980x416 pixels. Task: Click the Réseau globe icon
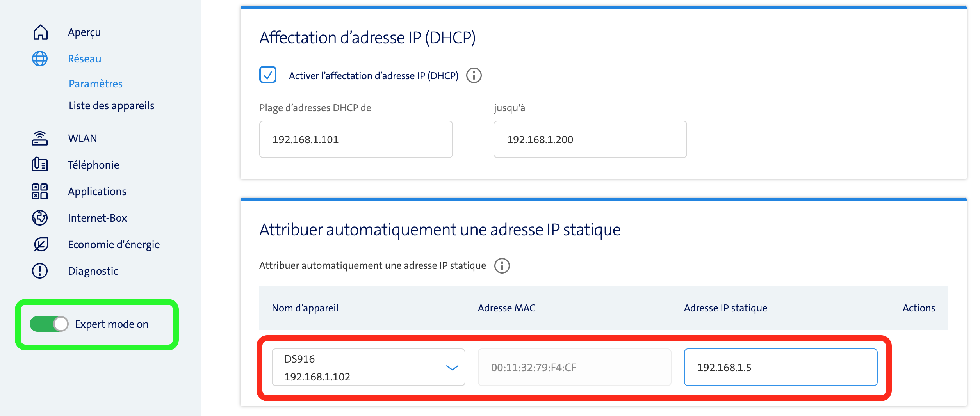coord(40,59)
